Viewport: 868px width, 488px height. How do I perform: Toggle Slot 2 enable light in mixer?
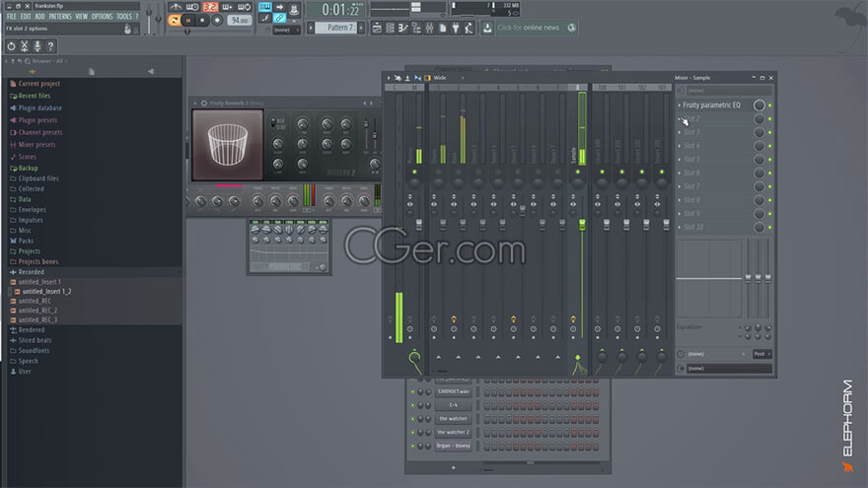pos(770,119)
